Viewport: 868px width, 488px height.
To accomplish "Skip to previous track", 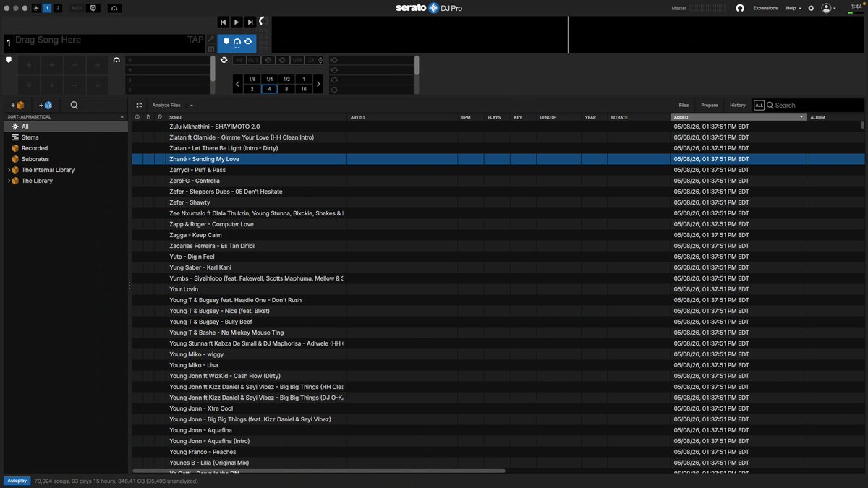I will (224, 23).
